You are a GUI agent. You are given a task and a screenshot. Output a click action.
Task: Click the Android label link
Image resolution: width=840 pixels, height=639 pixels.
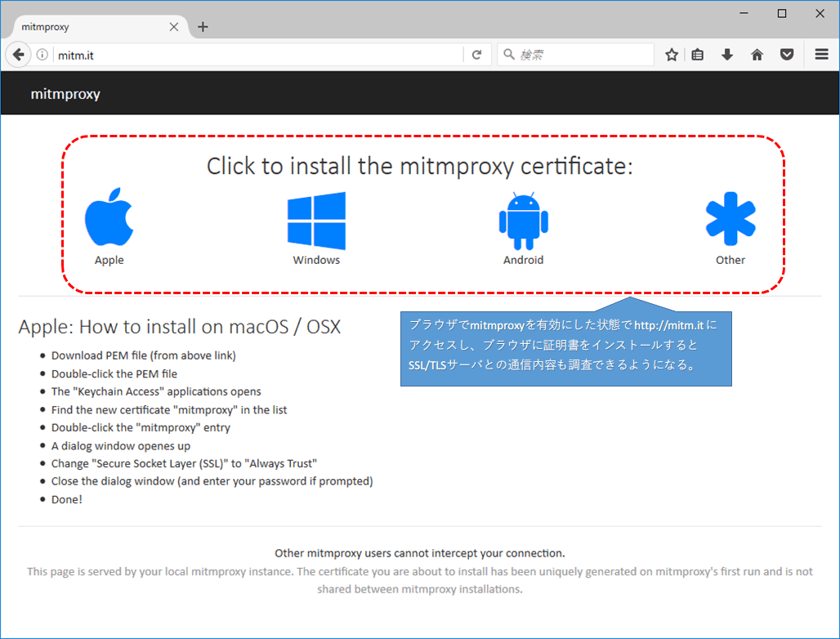point(524,260)
